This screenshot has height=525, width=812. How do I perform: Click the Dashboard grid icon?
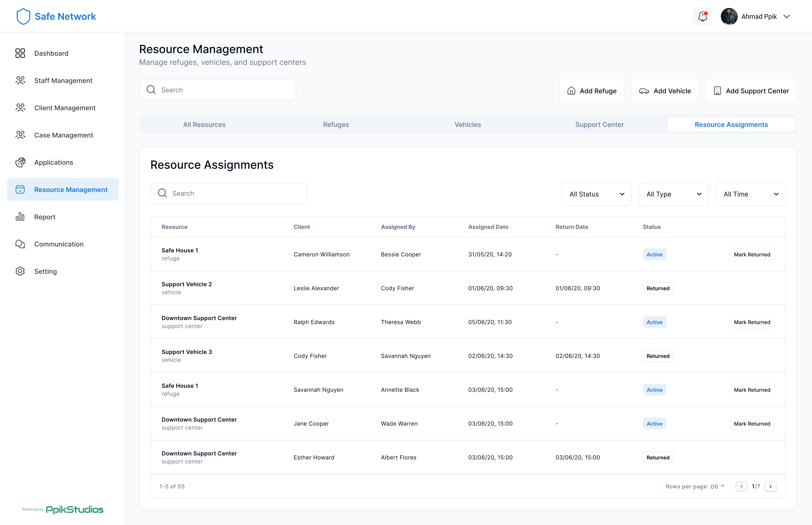[x=20, y=53]
